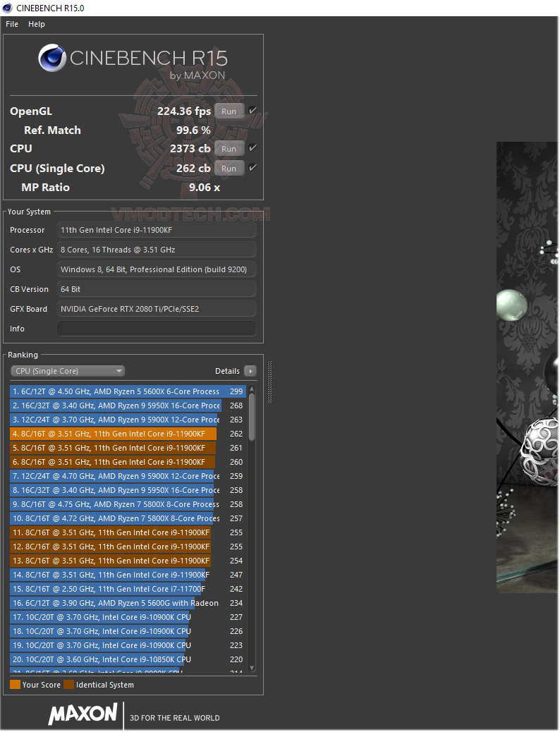Select ranking row 3 Ryzen 9 5900X
The width and height of the screenshot is (560, 732).
coord(128,419)
